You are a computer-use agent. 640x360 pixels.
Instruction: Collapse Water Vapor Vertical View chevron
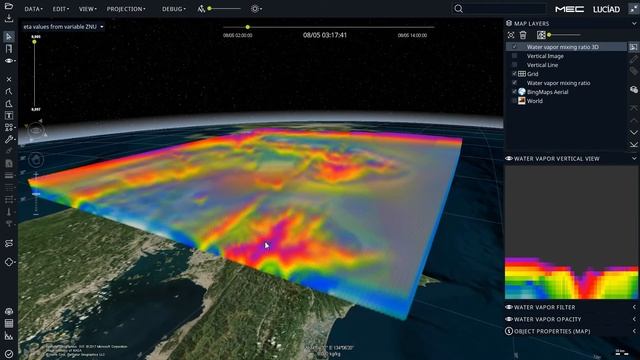tap(634, 158)
